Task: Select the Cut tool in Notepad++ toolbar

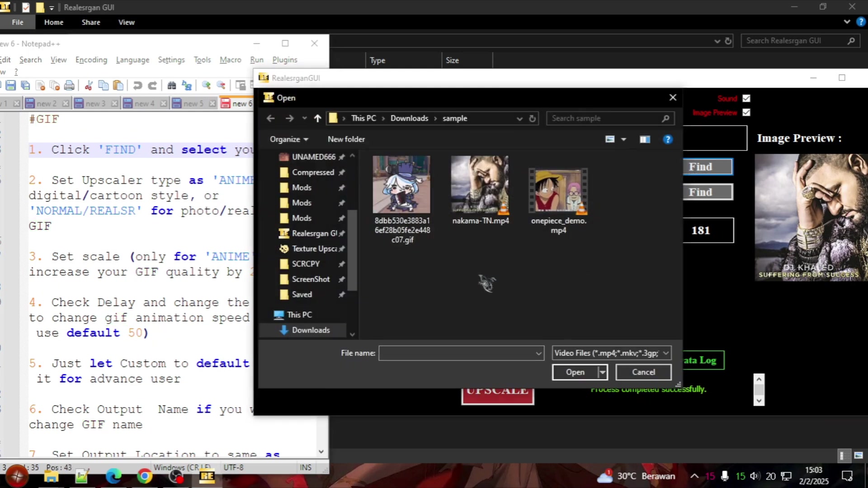Action: (89, 85)
